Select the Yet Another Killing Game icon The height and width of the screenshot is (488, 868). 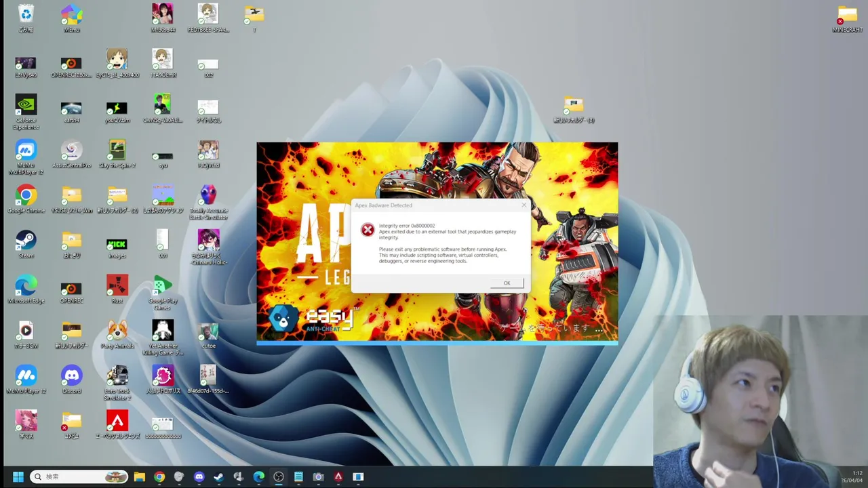coord(162,338)
